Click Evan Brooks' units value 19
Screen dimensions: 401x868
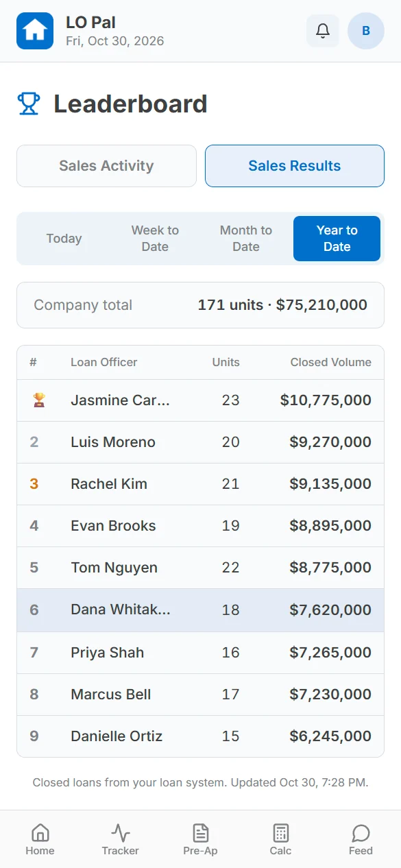click(x=231, y=526)
